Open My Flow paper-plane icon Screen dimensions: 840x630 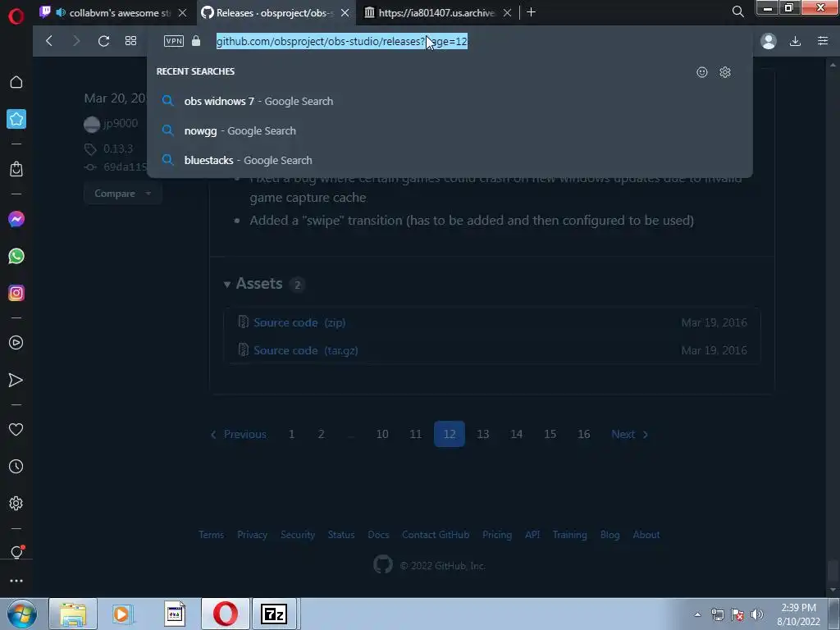pyautogui.click(x=16, y=380)
